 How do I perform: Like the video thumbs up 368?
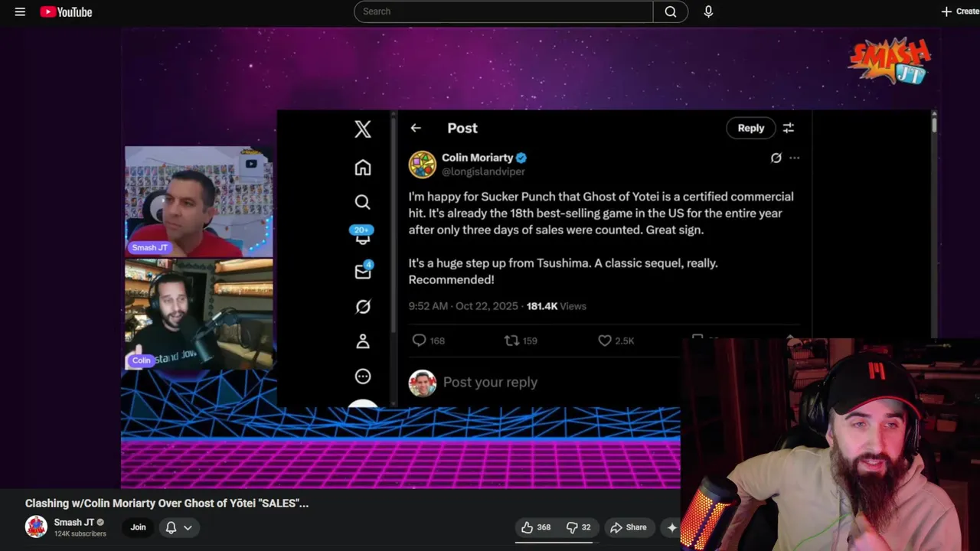click(x=536, y=527)
